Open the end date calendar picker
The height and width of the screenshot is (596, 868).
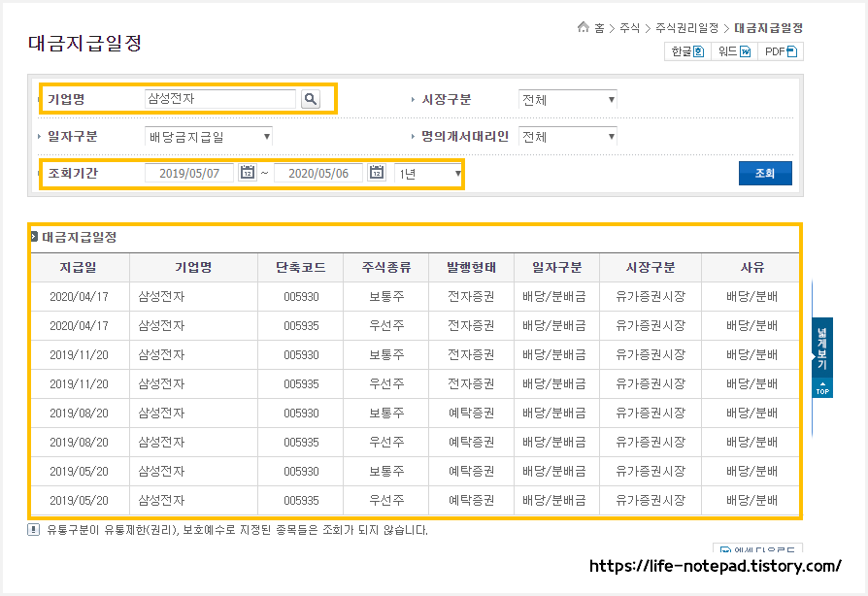(377, 173)
